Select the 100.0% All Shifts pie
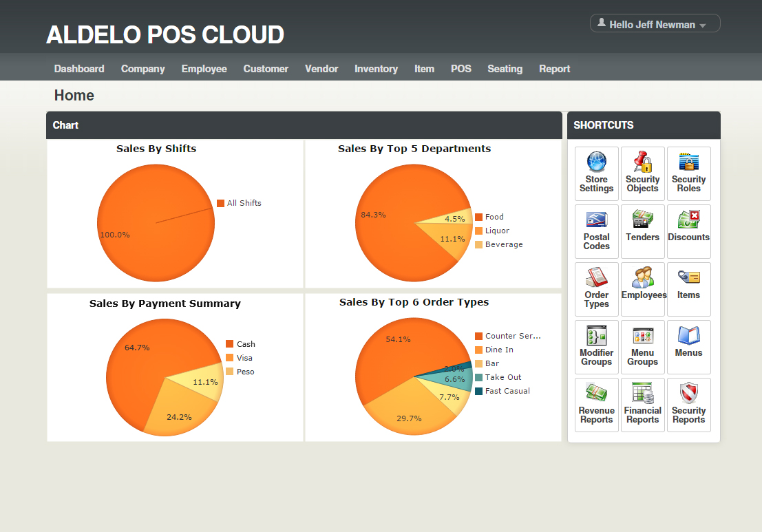 pyautogui.click(x=156, y=223)
